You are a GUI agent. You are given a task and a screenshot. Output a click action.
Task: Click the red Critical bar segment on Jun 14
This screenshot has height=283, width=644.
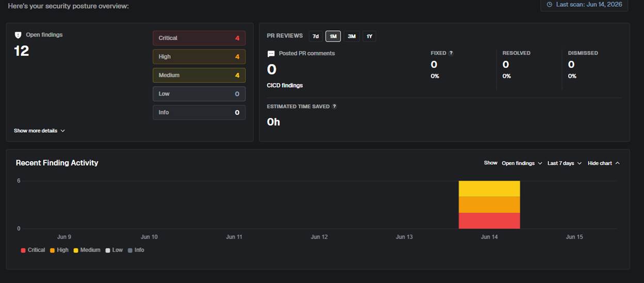click(489, 221)
